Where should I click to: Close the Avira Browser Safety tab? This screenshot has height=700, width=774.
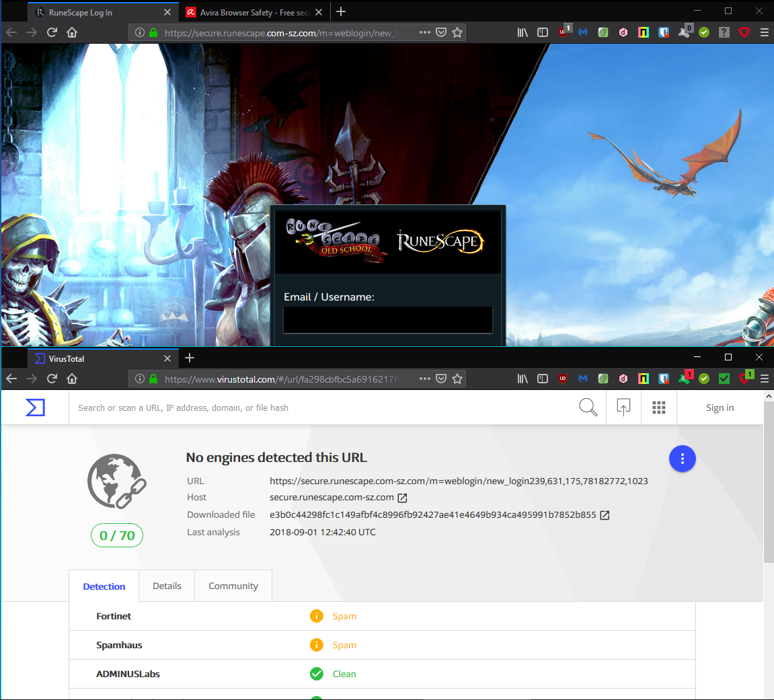pyautogui.click(x=319, y=12)
